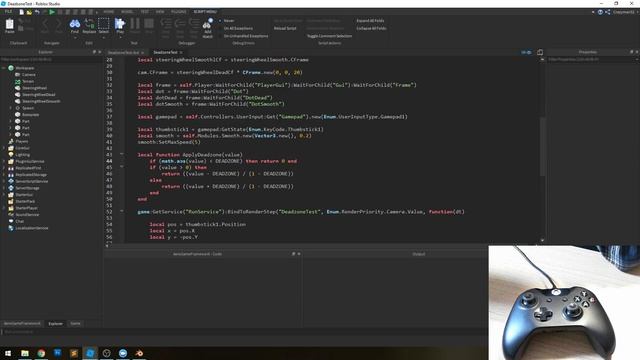Collapse the ApplyDeadzone function fold

pos(122,154)
